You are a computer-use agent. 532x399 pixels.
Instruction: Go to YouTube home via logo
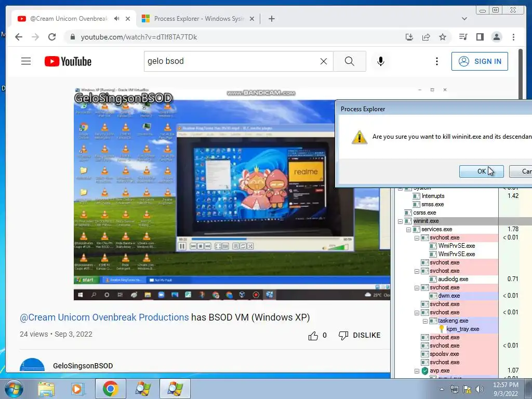pyautogui.click(x=68, y=61)
